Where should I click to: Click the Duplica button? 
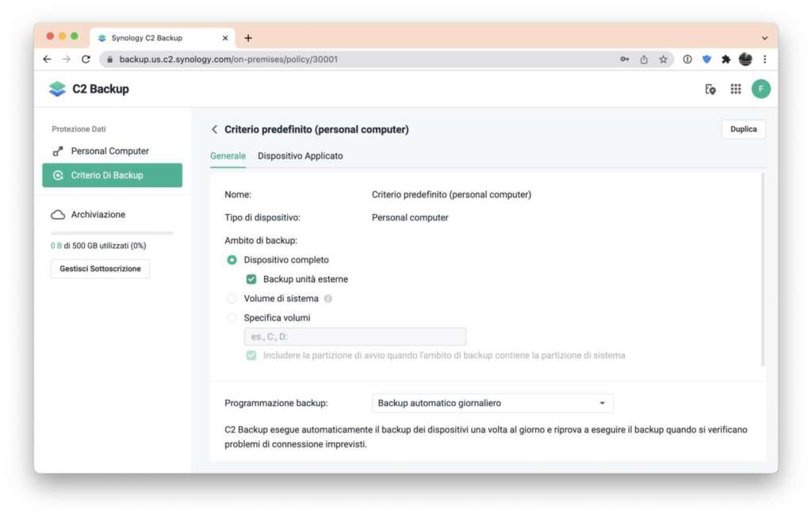[743, 129]
